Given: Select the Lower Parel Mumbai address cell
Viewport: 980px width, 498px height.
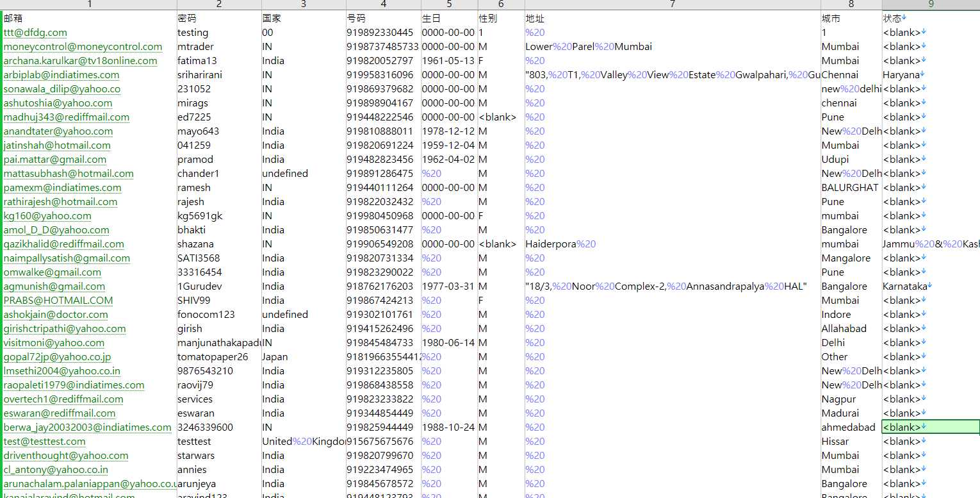Looking at the screenshot, I should coord(672,46).
